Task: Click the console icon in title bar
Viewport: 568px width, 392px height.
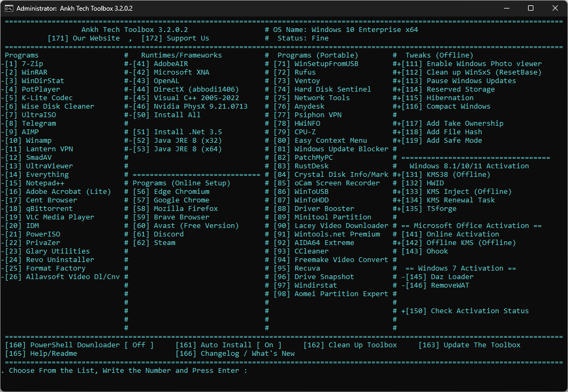Action: point(9,9)
